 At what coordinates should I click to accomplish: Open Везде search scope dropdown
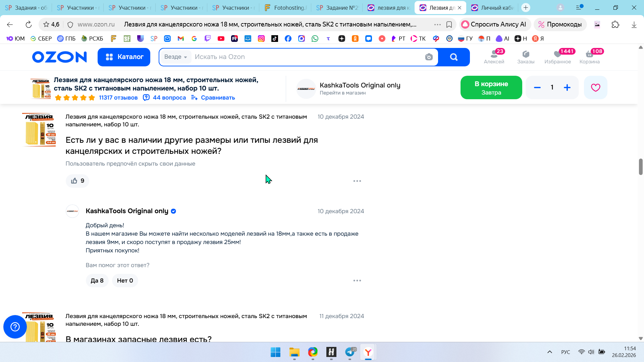[175, 57]
